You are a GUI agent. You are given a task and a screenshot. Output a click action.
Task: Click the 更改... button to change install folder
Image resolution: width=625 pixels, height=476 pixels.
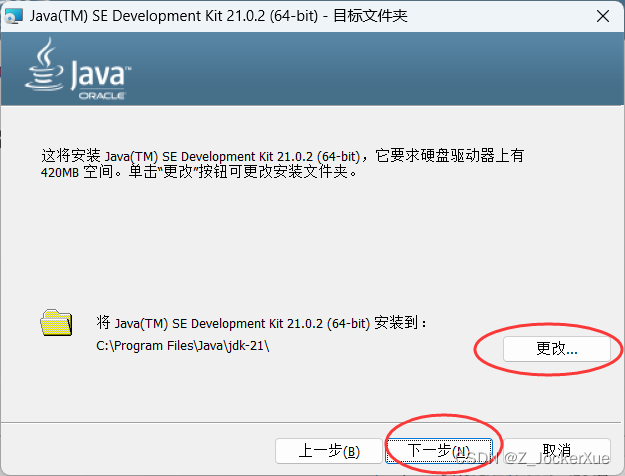click(556, 349)
